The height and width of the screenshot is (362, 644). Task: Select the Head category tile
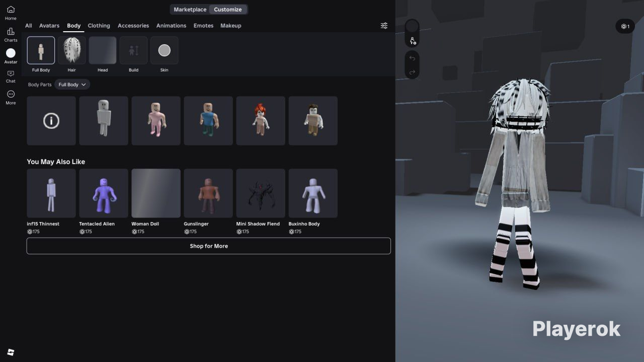pos(103,50)
